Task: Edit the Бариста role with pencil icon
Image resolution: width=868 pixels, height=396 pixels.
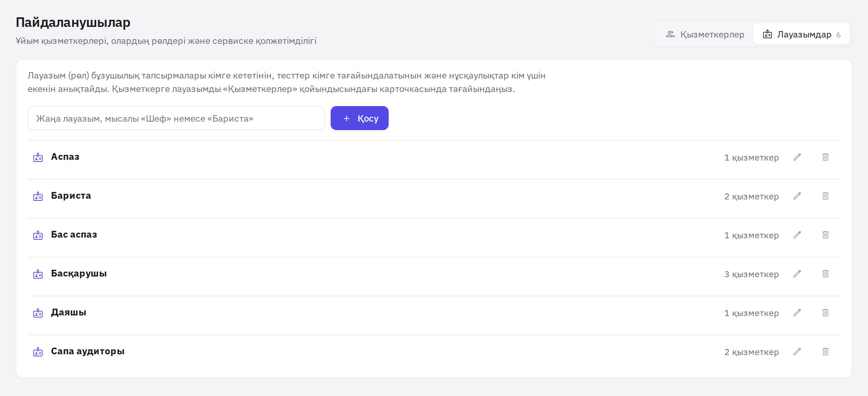Action: click(797, 196)
